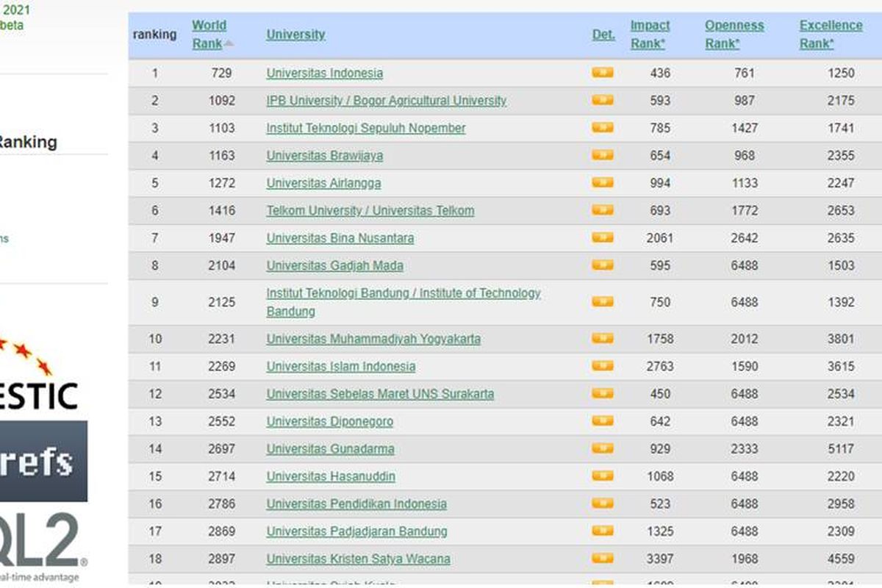The width and height of the screenshot is (882, 588).
Task: Open details for Universitas Indonesia
Action: click(x=602, y=72)
